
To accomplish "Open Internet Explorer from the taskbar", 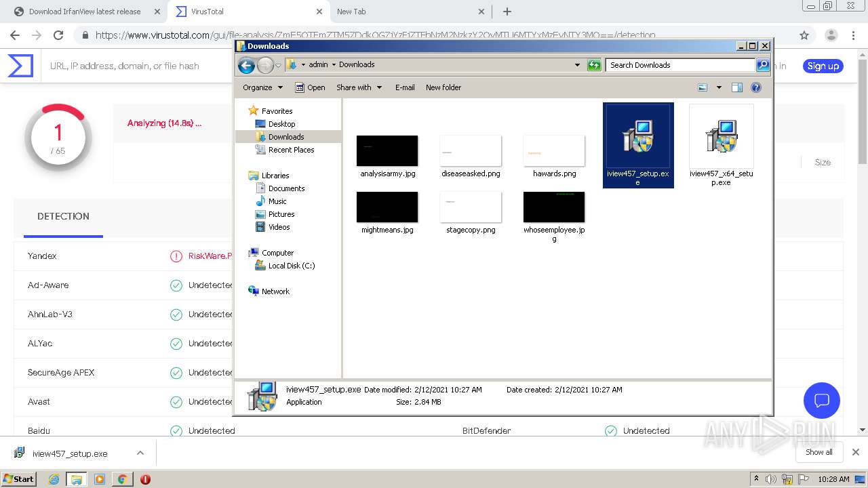I will point(54,479).
